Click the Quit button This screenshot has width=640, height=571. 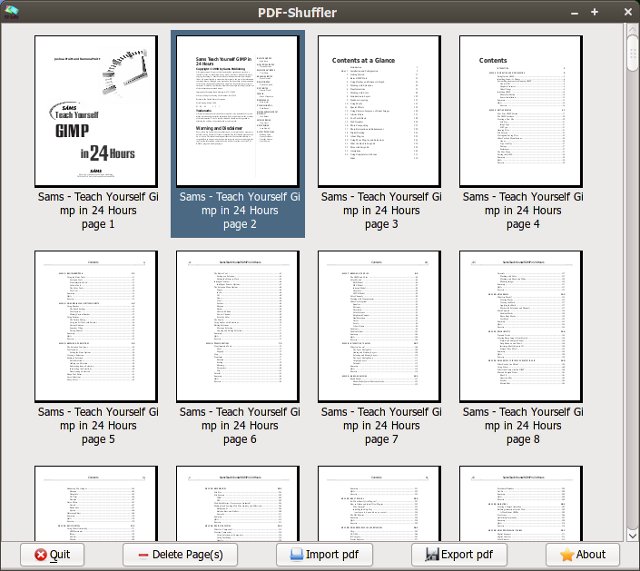click(52, 554)
